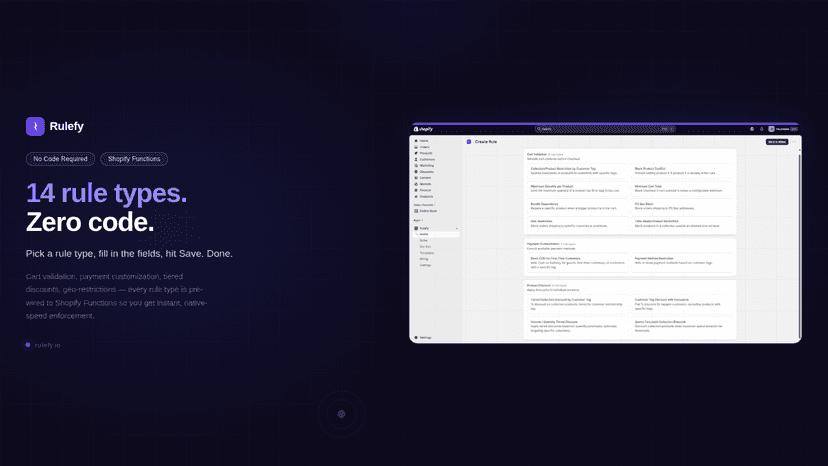This screenshot has width=828, height=466.
Task: Focus the Shopify admin search field
Action: (606, 129)
